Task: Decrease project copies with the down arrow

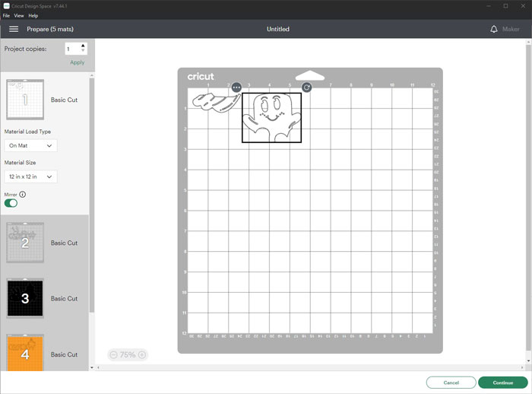Action: tap(83, 51)
